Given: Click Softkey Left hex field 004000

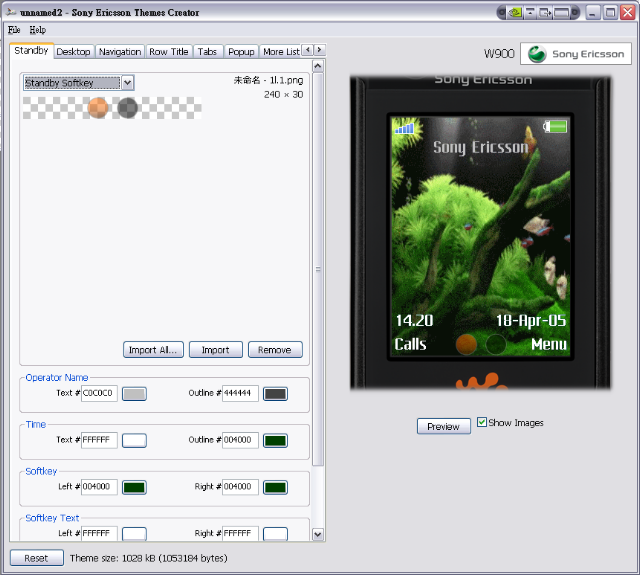Looking at the screenshot, I should (x=99, y=487).
